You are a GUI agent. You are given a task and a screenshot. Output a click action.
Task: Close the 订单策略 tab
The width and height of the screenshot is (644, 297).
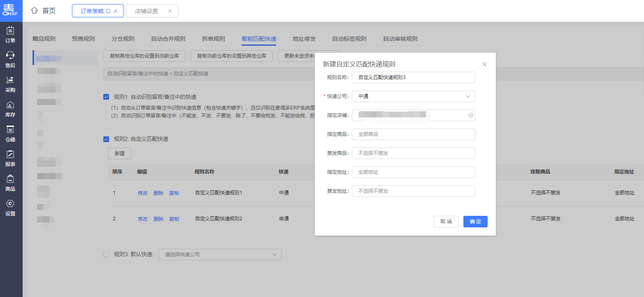tap(116, 11)
